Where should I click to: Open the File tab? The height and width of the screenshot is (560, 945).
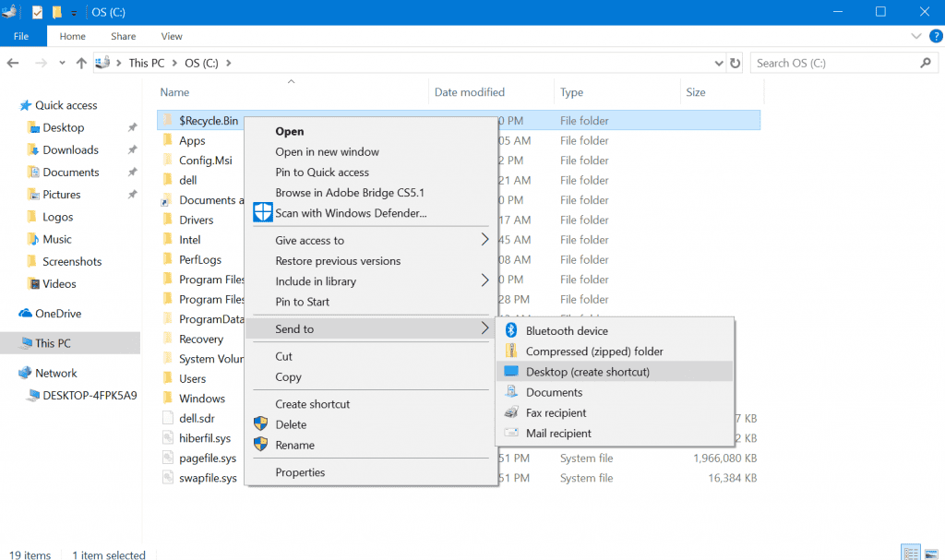22,36
